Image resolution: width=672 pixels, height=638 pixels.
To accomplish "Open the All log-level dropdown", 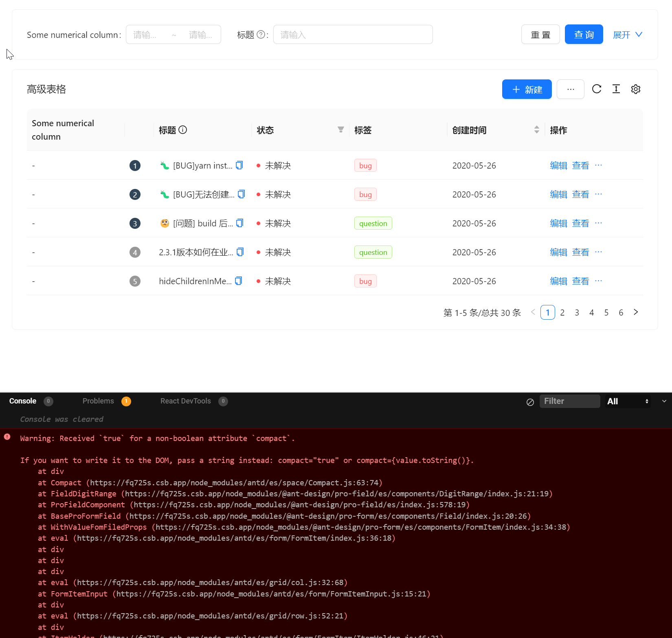I will click(x=628, y=401).
